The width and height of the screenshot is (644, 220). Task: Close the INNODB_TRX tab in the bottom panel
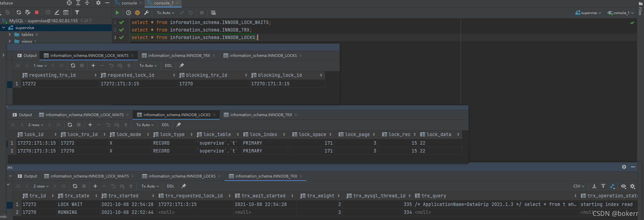pyautogui.click(x=301, y=176)
